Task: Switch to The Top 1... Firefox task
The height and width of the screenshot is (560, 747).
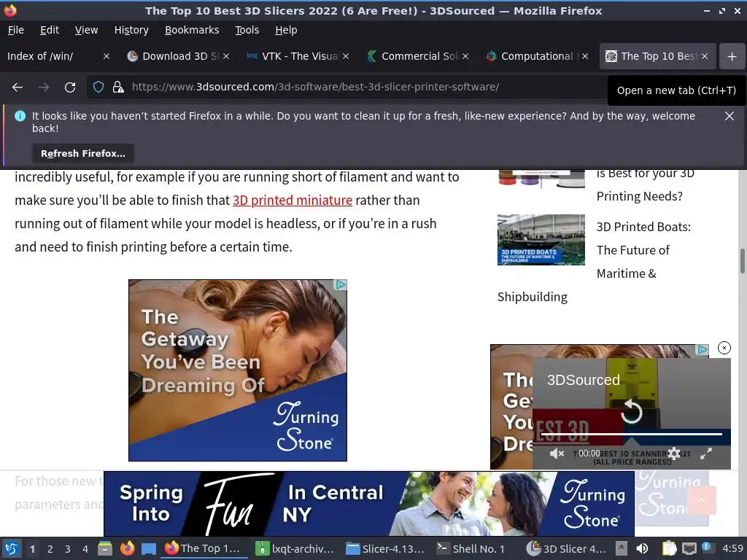Action: point(205,549)
